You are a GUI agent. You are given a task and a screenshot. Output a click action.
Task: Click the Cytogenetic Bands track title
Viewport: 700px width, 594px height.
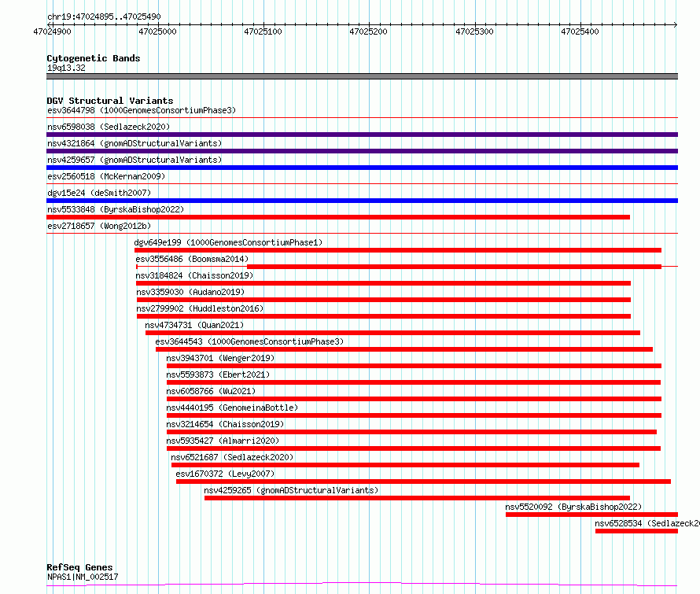click(x=94, y=58)
